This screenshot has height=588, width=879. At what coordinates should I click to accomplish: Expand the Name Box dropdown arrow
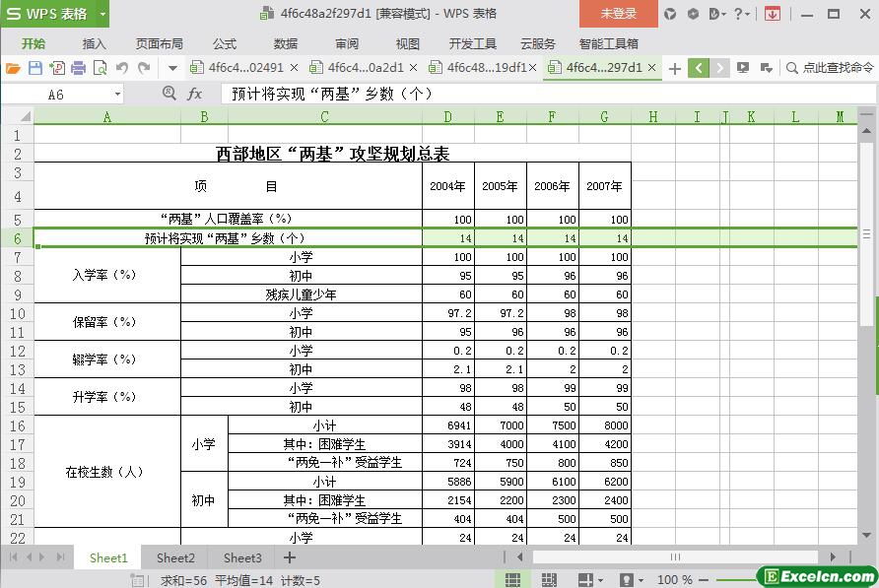tap(117, 94)
